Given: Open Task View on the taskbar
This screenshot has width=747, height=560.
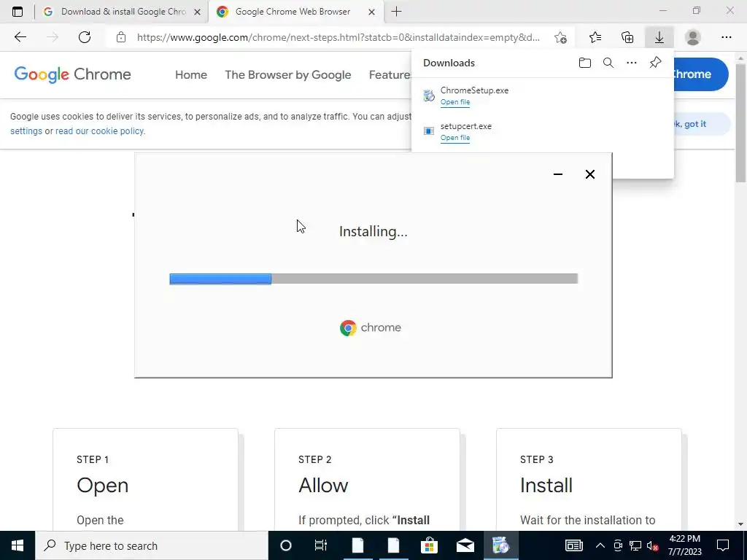Looking at the screenshot, I should [x=321, y=545].
